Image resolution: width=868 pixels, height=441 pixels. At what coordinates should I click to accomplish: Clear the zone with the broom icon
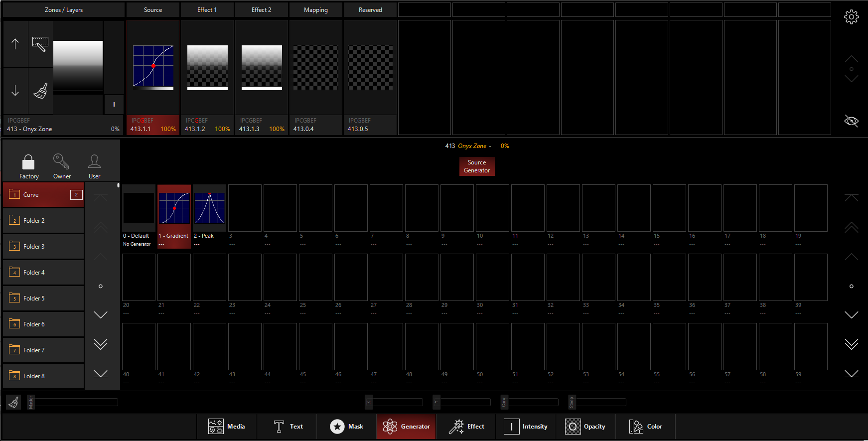[x=40, y=91]
